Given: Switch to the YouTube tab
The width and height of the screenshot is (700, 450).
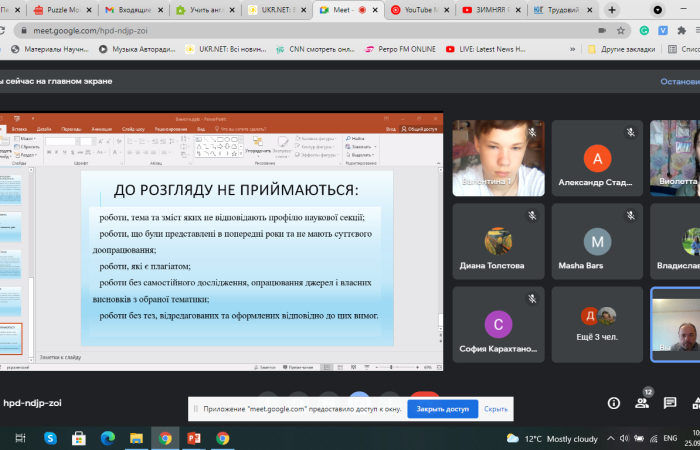Looking at the screenshot, I should pyautogui.click(x=420, y=10).
